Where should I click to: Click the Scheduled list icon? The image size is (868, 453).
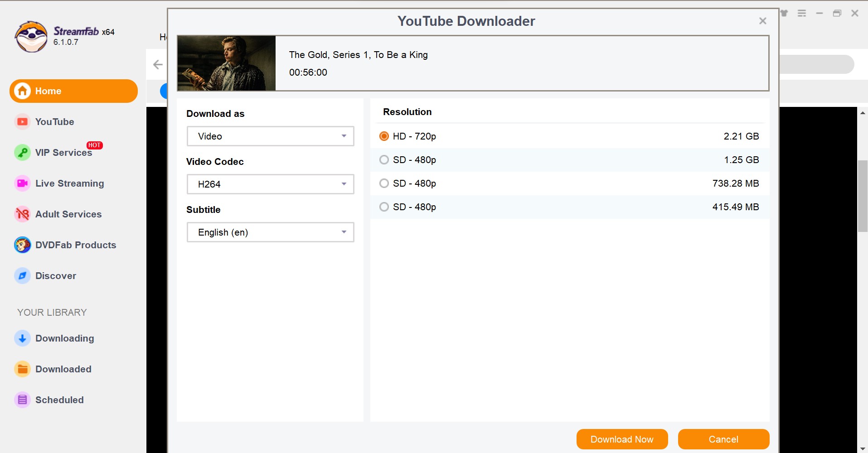coord(22,400)
